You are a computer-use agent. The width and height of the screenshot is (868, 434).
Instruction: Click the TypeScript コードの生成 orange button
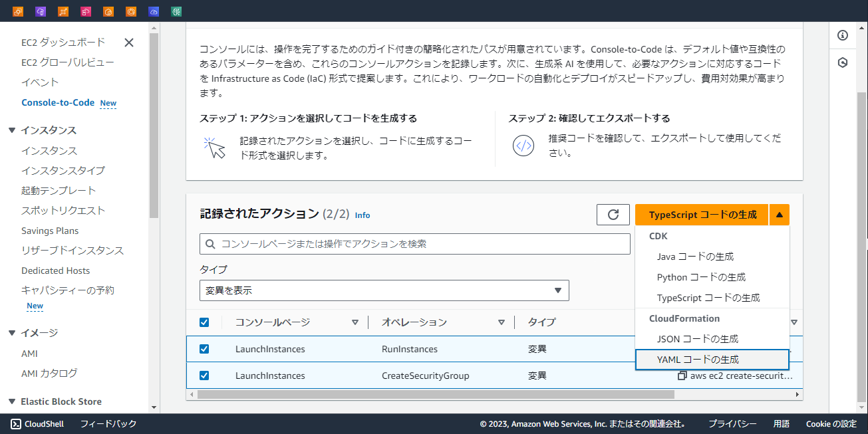(x=702, y=215)
